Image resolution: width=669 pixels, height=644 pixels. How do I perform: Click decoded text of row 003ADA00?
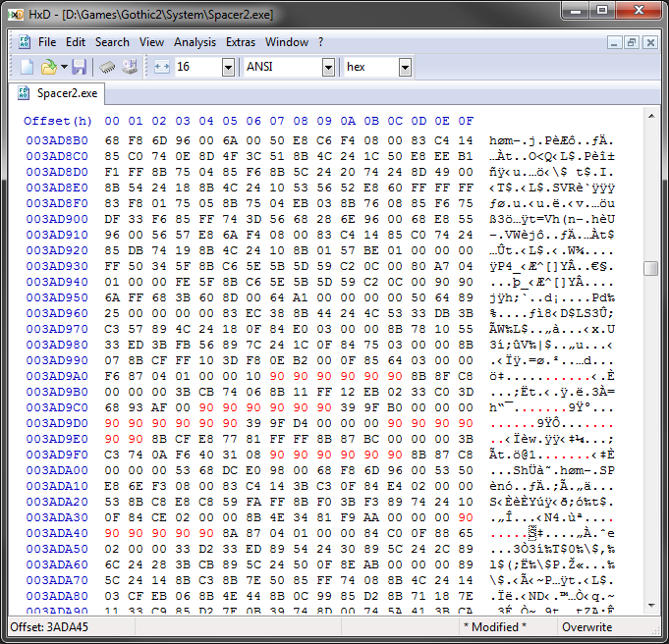552,470
